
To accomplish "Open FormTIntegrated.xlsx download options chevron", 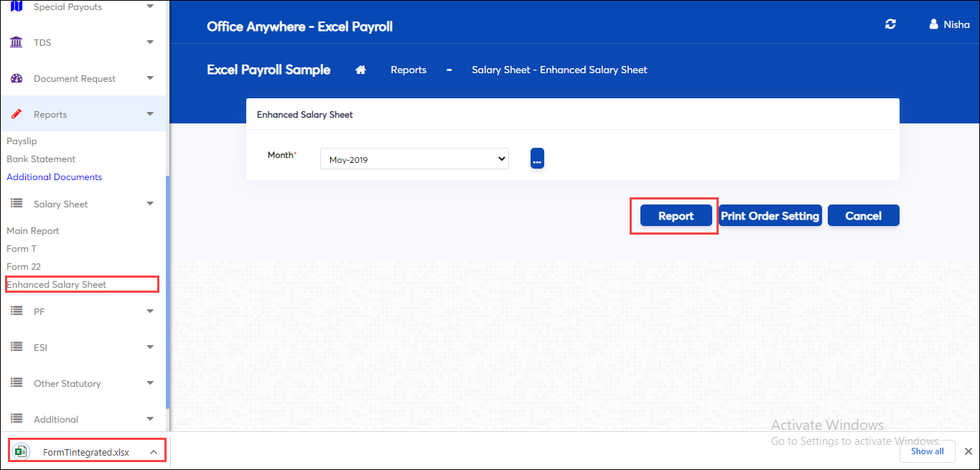I will pos(153,452).
